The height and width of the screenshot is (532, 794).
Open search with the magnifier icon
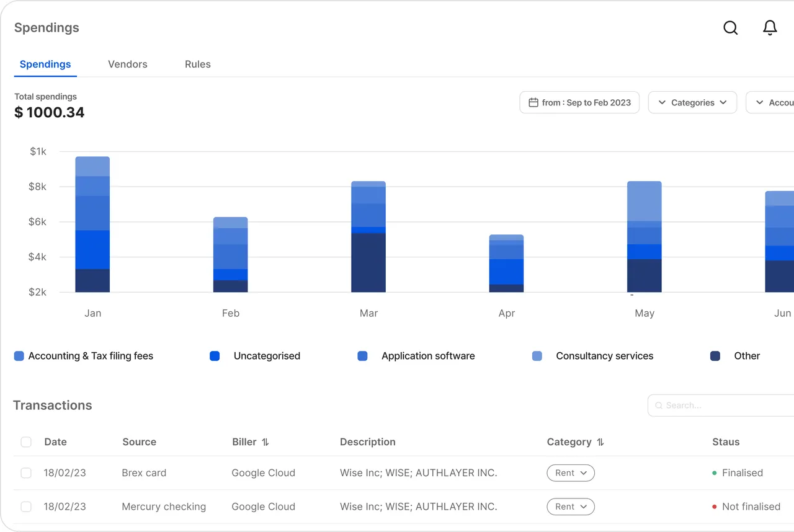click(731, 28)
